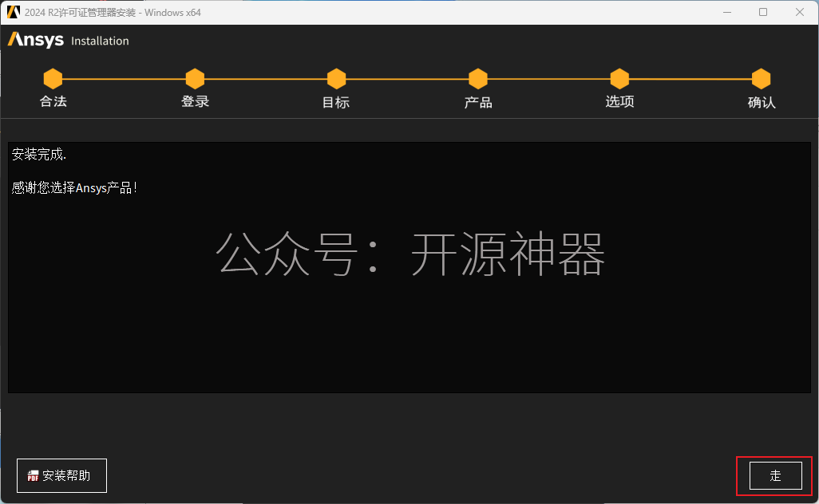Screen dimensions: 819x504
Task: Select the 选项 step hexagon marker
Action: 619,79
